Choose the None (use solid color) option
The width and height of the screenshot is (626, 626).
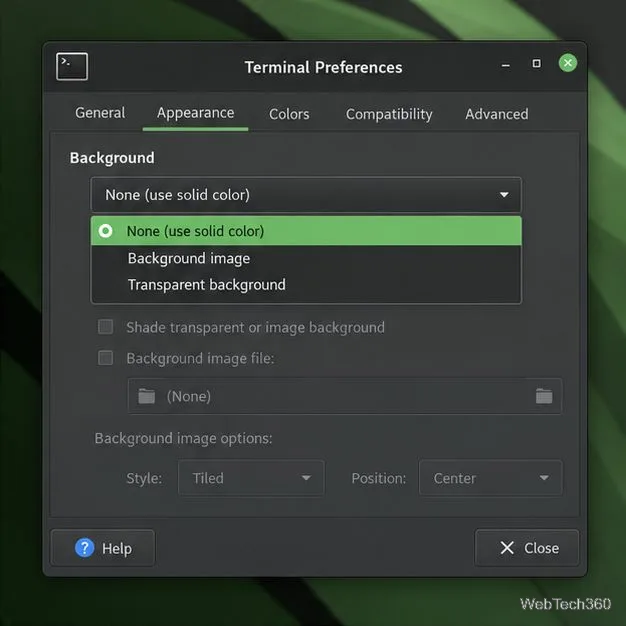(306, 231)
